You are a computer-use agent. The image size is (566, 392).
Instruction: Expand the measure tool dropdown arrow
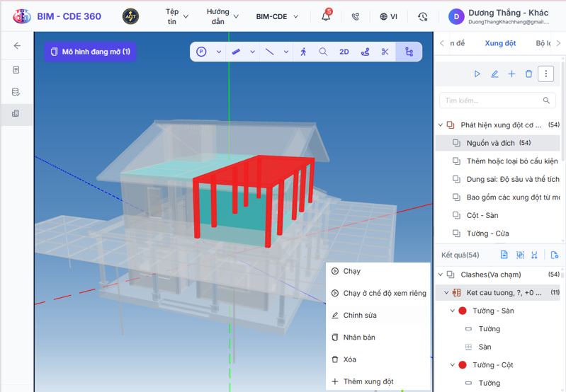pos(253,52)
